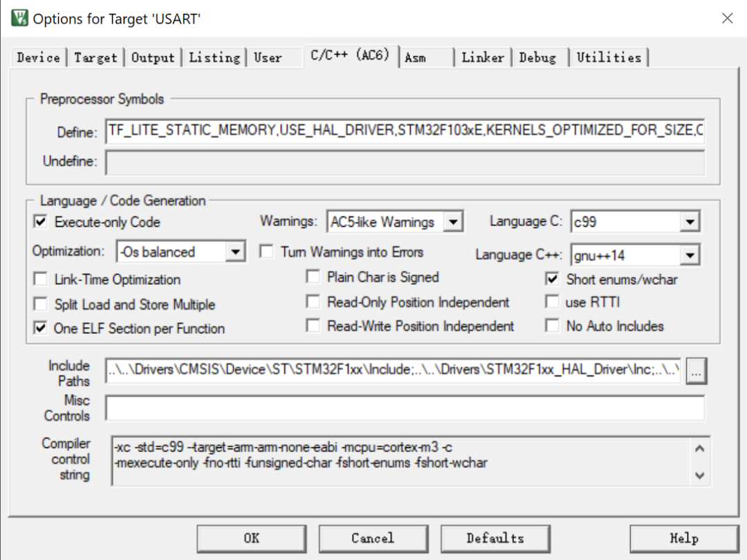Enable Read-Only Position Independent
This screenshot has height=560, width=747.
click(313, 301)
